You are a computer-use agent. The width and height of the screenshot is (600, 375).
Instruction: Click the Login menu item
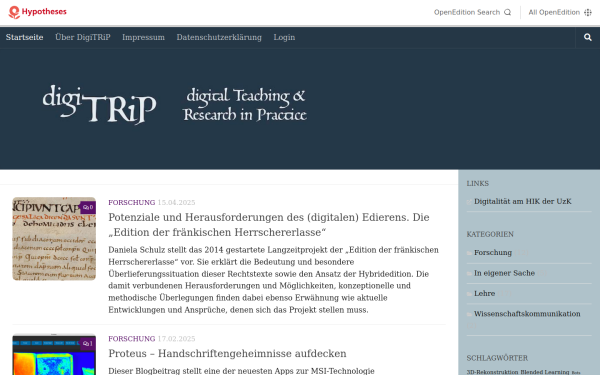[x=284, y=37]
